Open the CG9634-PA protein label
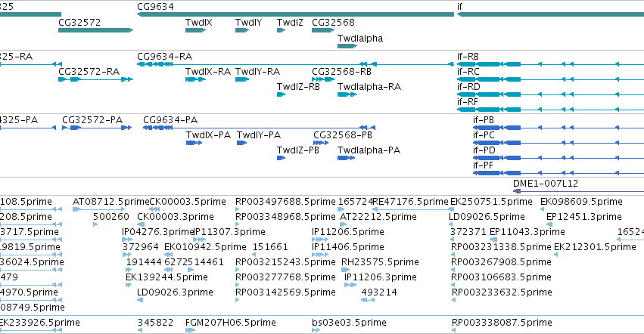This screenshot has height=334, width=644. point(170,120)
